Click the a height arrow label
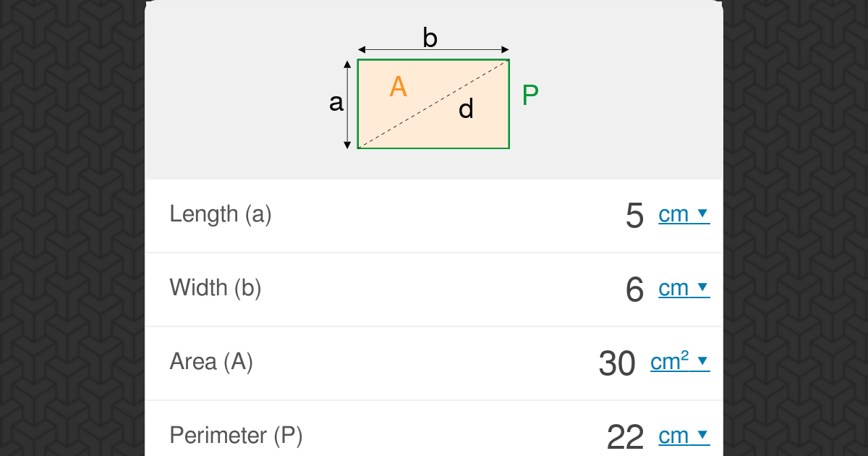 coord(336,104)
